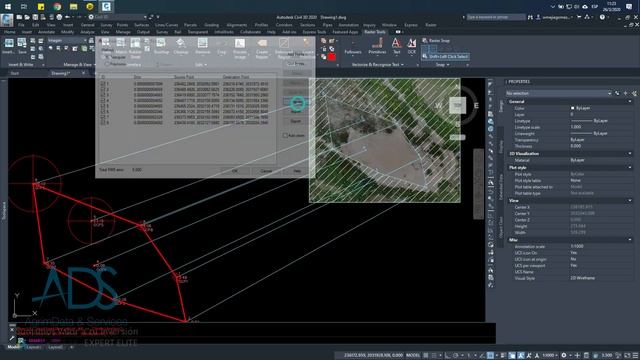
Task: Click Help button in rubbersheet dialog
Action: coord(297,171)
